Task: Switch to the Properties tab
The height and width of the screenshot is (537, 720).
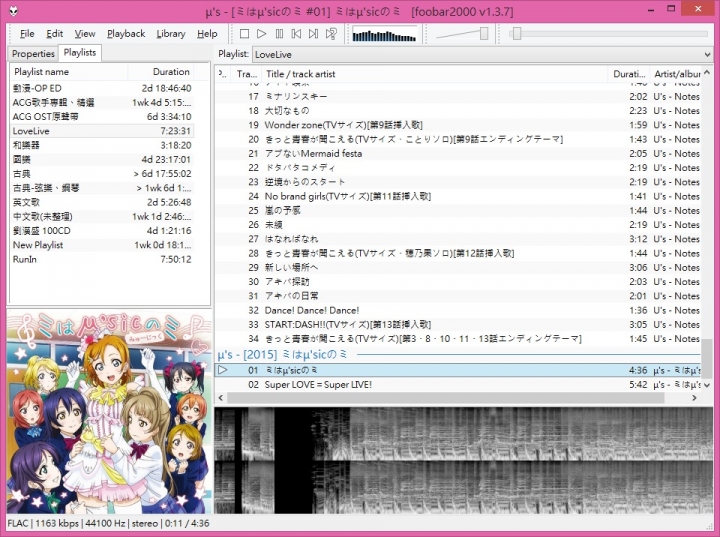Action: pyautogui.click(x=33, y=54)
